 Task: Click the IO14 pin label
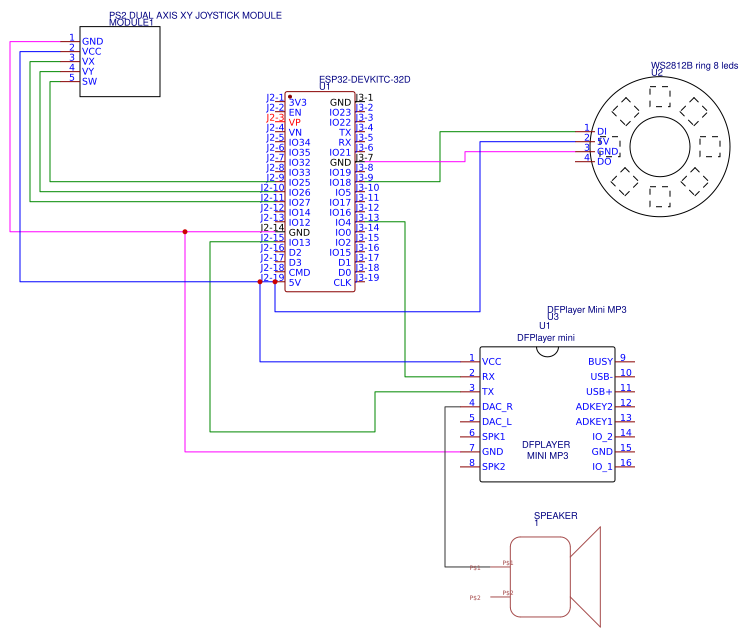[299, 213]
